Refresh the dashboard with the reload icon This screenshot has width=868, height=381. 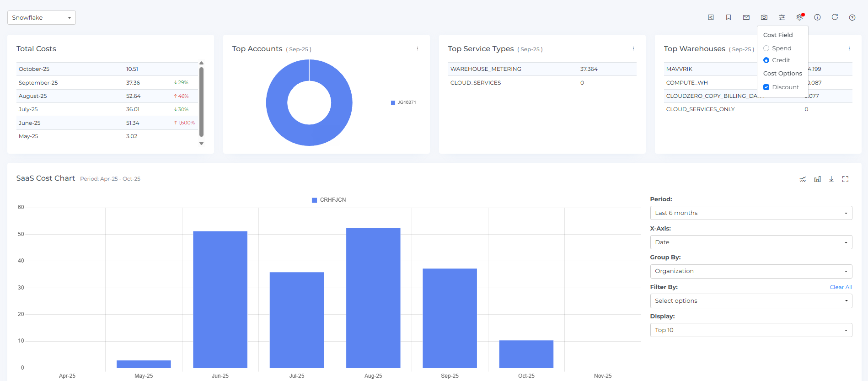click(x=835, y=17)
